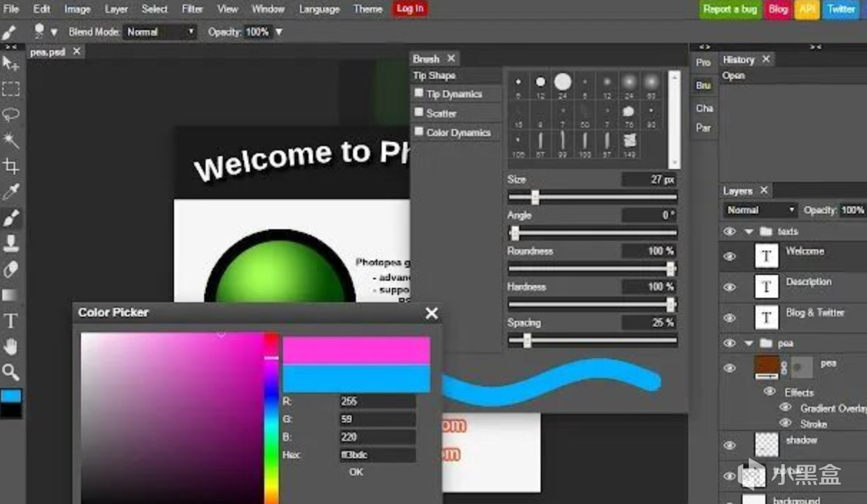Collapse the pea folder
Image resolution: width=867 pixels, height=504 pixels.
click(748, 344)
